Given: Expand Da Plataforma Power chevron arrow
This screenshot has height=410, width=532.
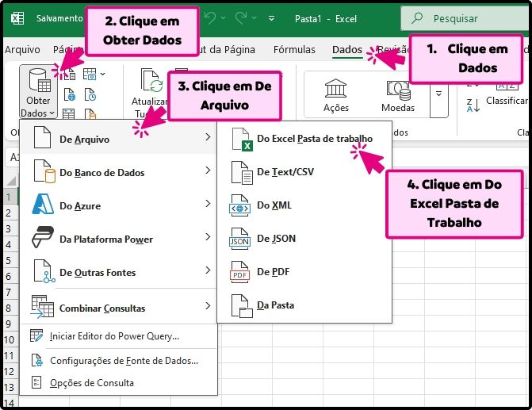Looking at the screenshot, I should coord(208,237).
